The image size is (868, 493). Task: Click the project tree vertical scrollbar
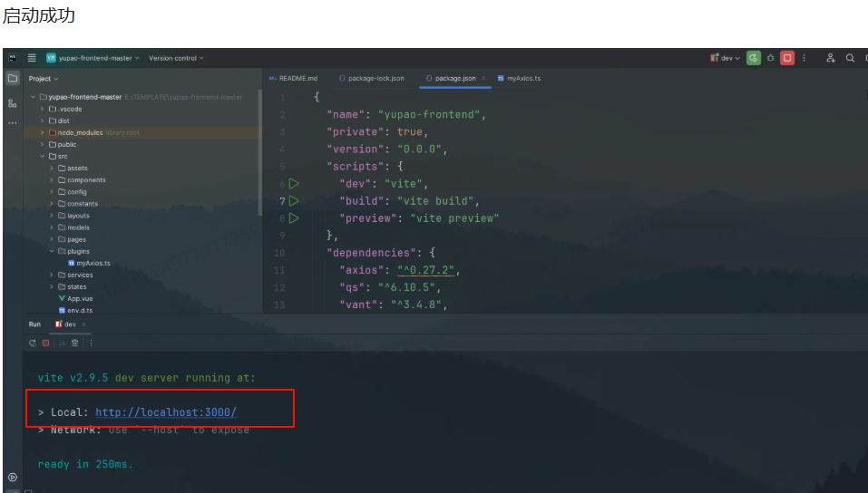(x=259, y=153)
